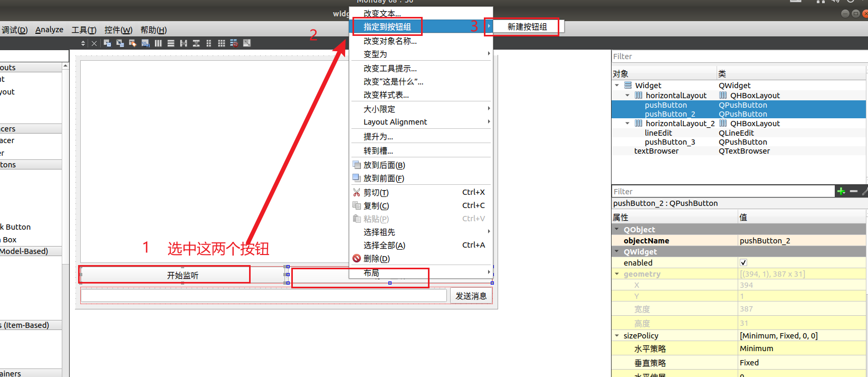Choose 指定到按钮组 in context menu

pyautogui.click(x=422, y=26)
